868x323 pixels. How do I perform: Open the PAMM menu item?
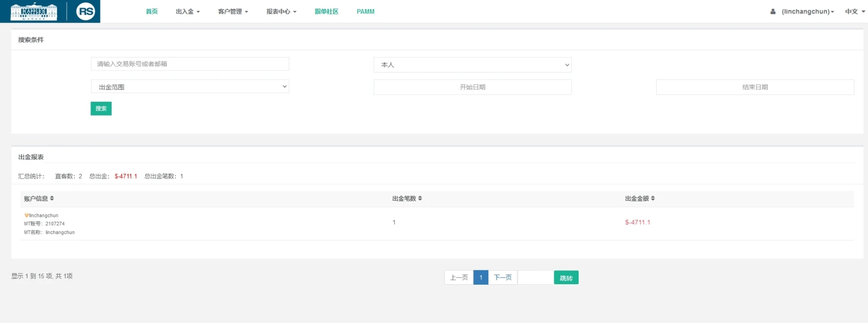click(365, 11)
